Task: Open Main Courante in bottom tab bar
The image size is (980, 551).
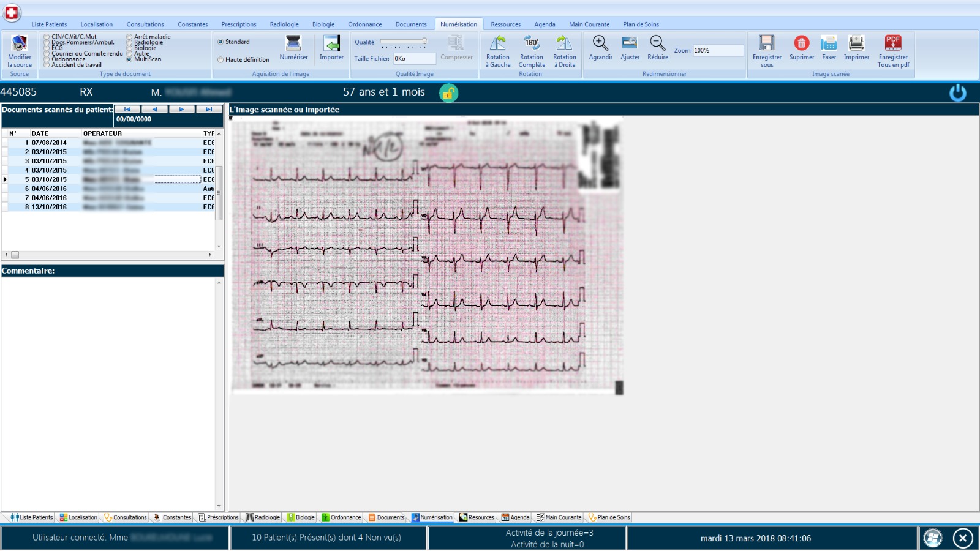Action: pos(558,518)
